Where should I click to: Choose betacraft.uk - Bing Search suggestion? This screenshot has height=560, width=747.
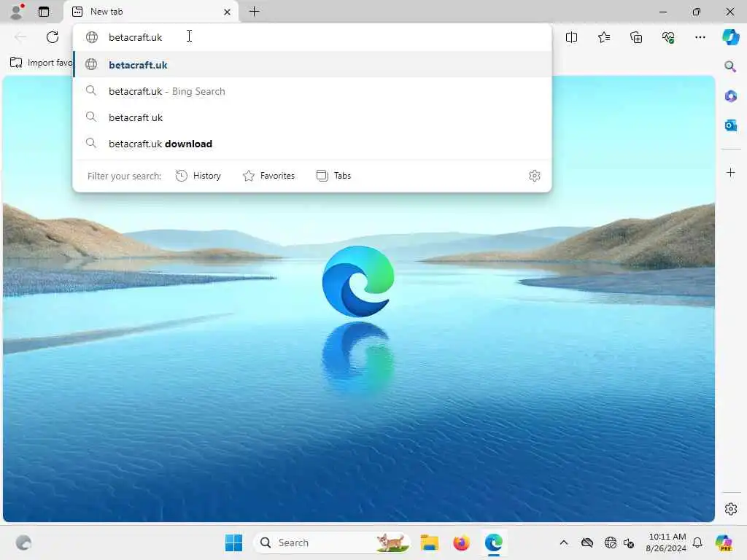tap(312, 91)
